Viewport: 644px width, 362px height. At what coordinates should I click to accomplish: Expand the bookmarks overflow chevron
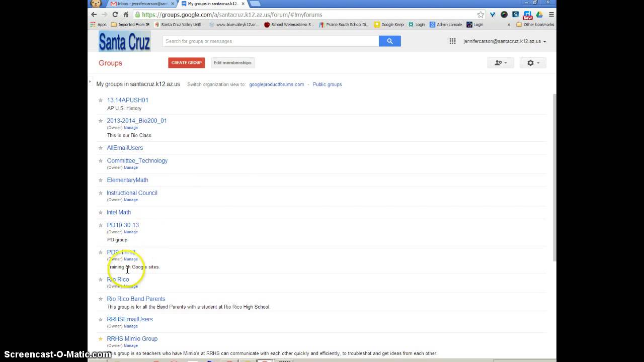509,24
